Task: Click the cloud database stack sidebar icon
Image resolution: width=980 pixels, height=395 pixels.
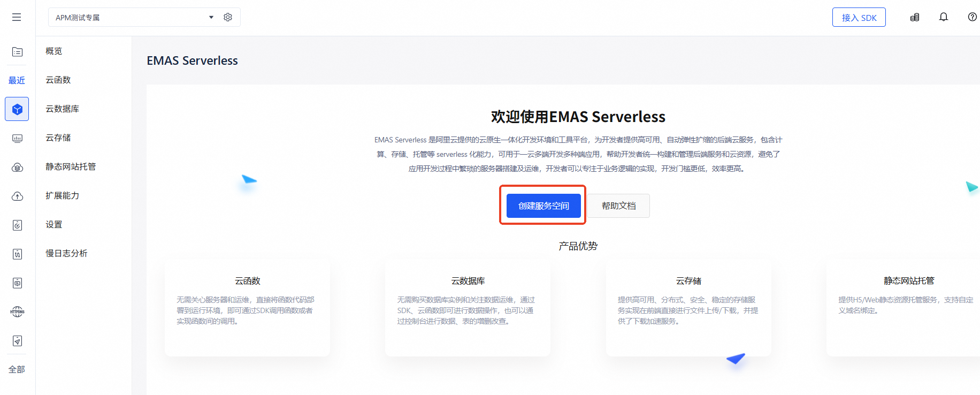Action: tap(17, 168)
